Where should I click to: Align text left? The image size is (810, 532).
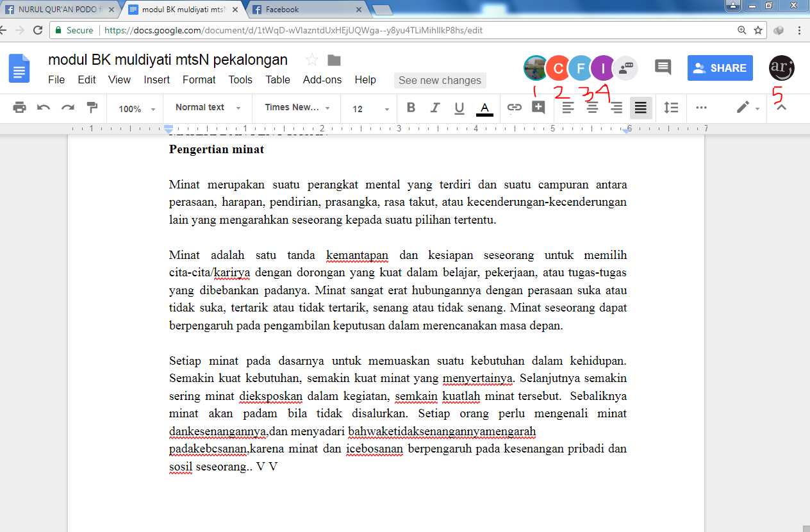[x=568, y=108]
